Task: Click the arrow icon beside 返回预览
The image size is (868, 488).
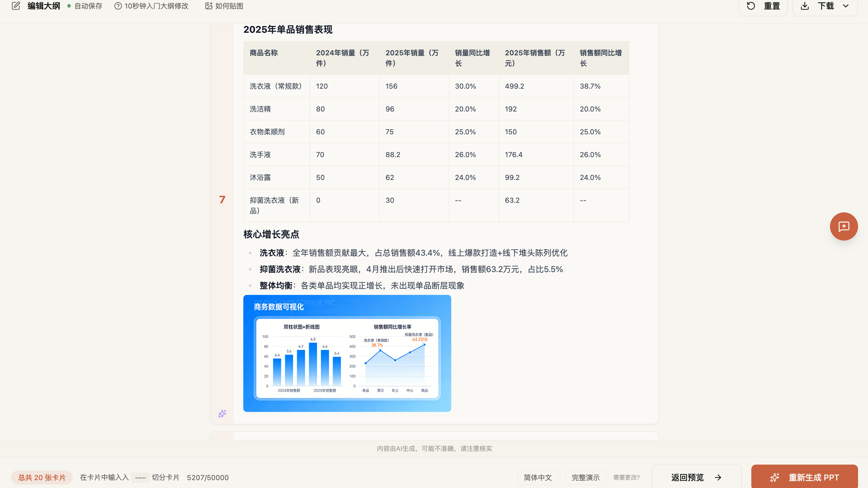Action: [x=718, y=477]
